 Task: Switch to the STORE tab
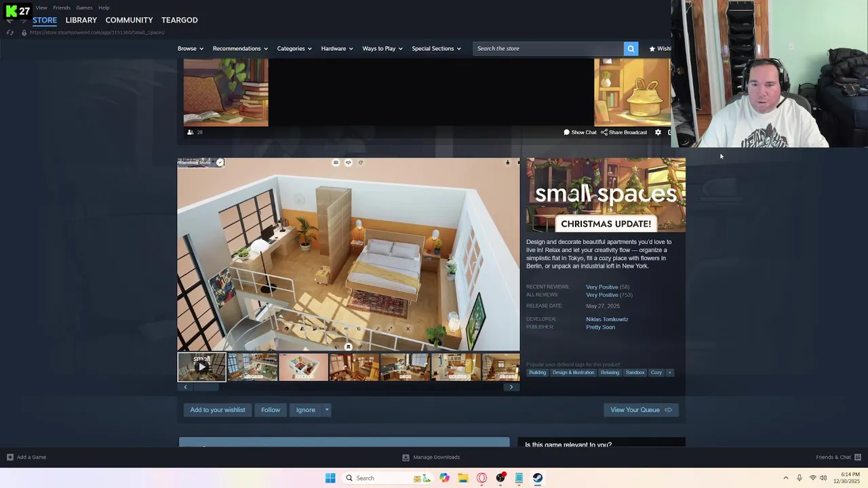coord(45,20)
